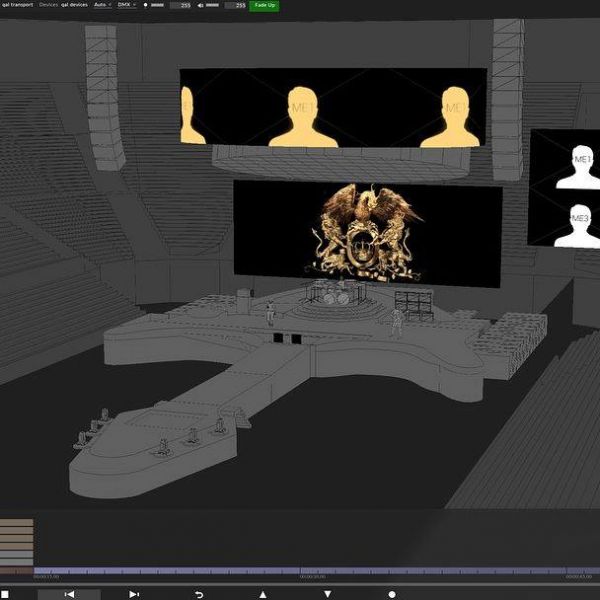Viewport: 600px width, 600px height.
Task: Click the down triangle transport icon
Action: 328,594
